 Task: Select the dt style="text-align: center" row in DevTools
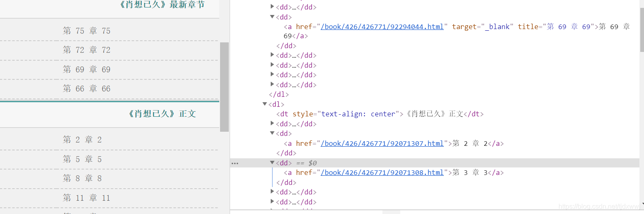[x=380, y=114]
